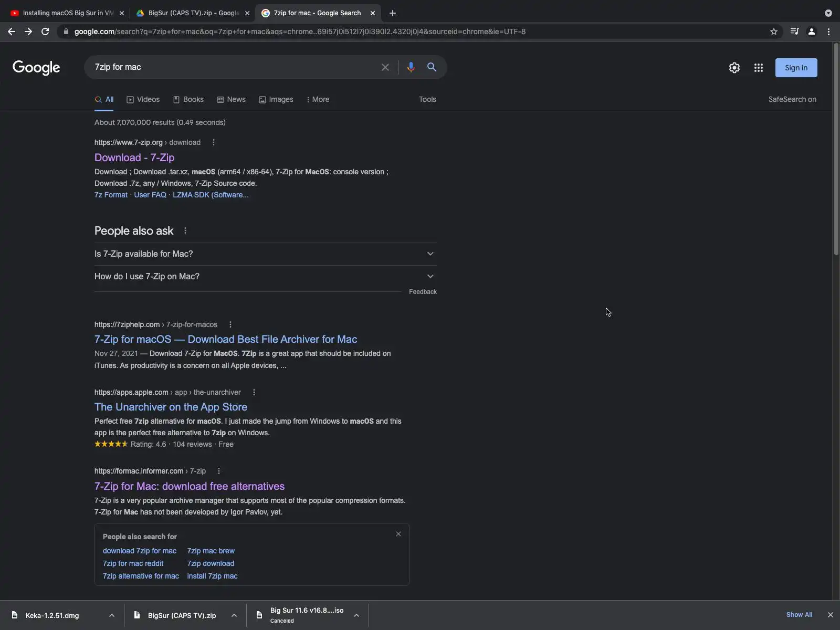Clear the search box with the X icon
The height and width of the screenshot is (630, 840).
point(385,67)
